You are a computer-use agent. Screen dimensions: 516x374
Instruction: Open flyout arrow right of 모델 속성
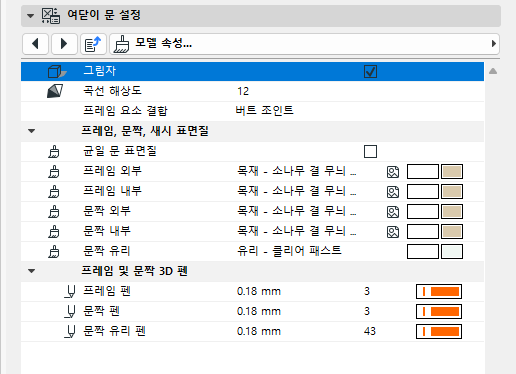pos(494,44)
